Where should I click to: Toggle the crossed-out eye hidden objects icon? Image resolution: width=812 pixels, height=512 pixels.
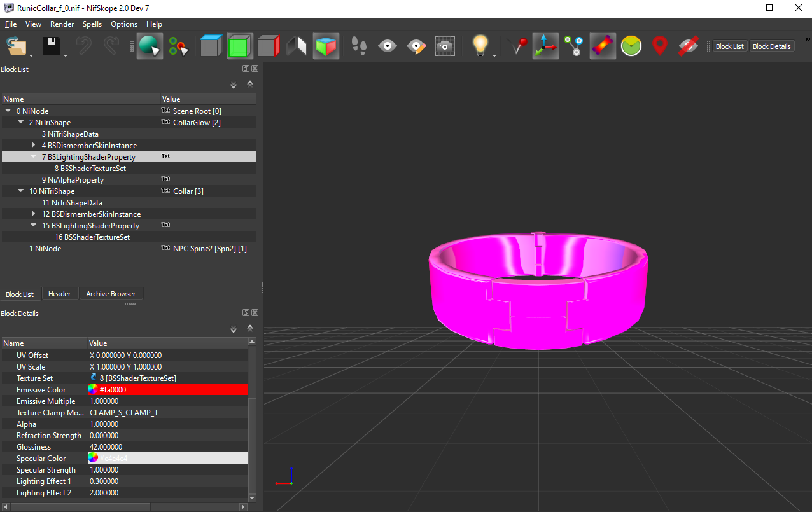pyautogui.click(x=689, y=46)
